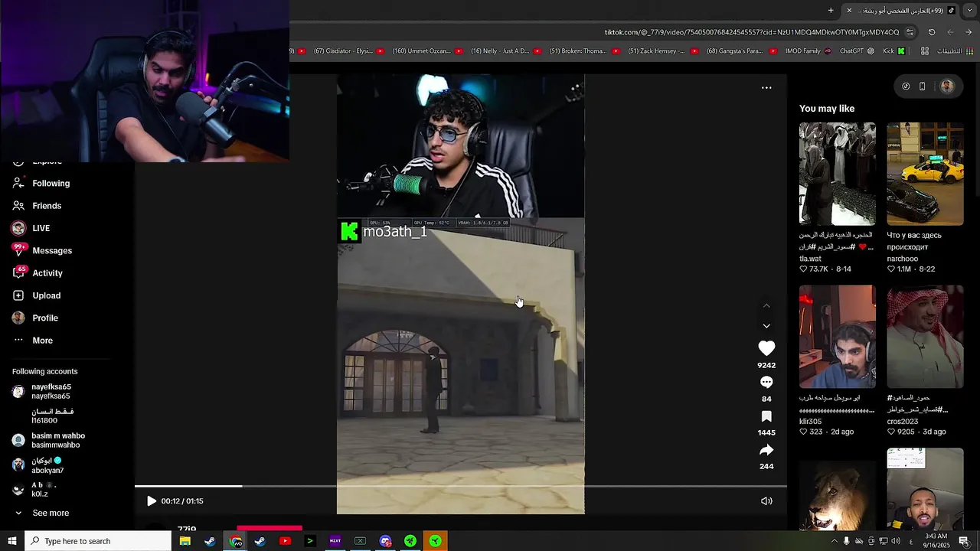Screen dimensions: 980x551
Task: Open Discord from the taskbar
Action: (x=385, y=541)
